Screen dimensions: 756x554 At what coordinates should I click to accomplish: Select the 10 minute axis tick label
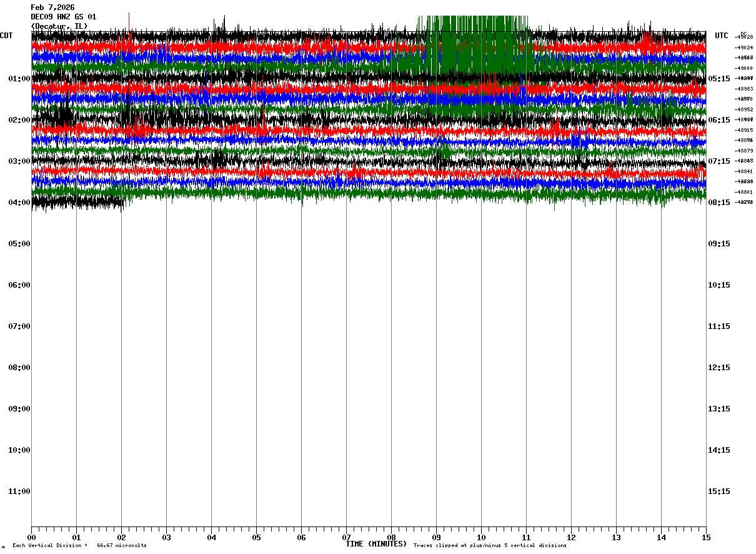point(481,537)
